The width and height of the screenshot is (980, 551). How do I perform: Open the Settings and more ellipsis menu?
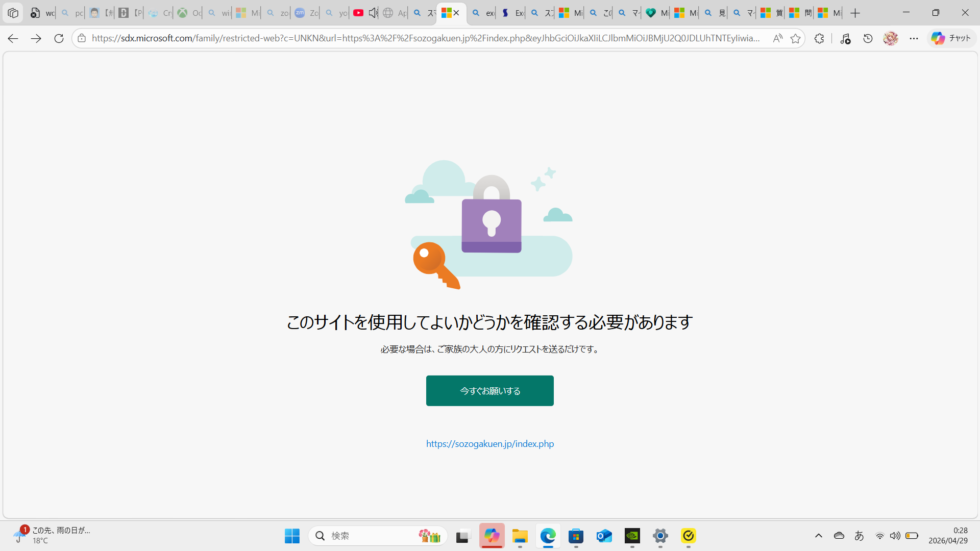coord(914,38)
